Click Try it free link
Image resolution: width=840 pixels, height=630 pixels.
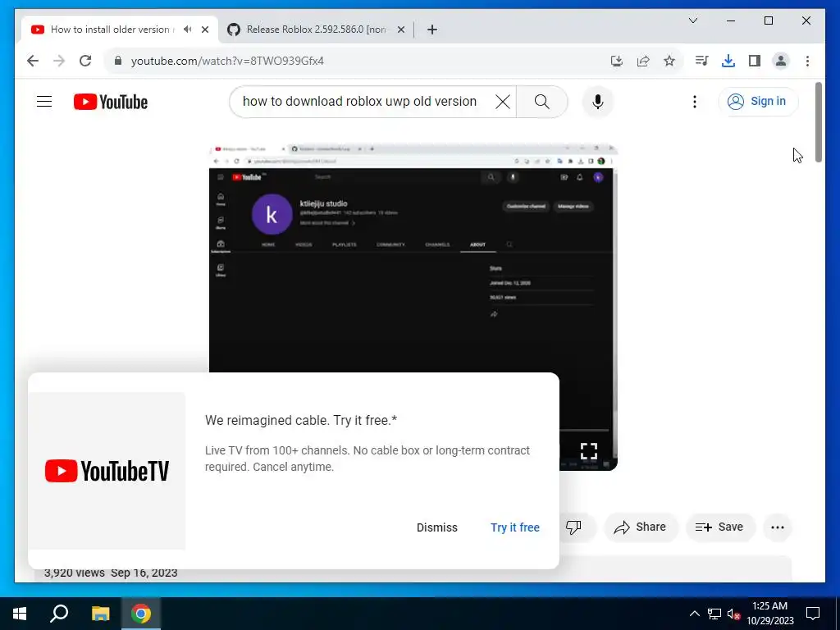515,527
